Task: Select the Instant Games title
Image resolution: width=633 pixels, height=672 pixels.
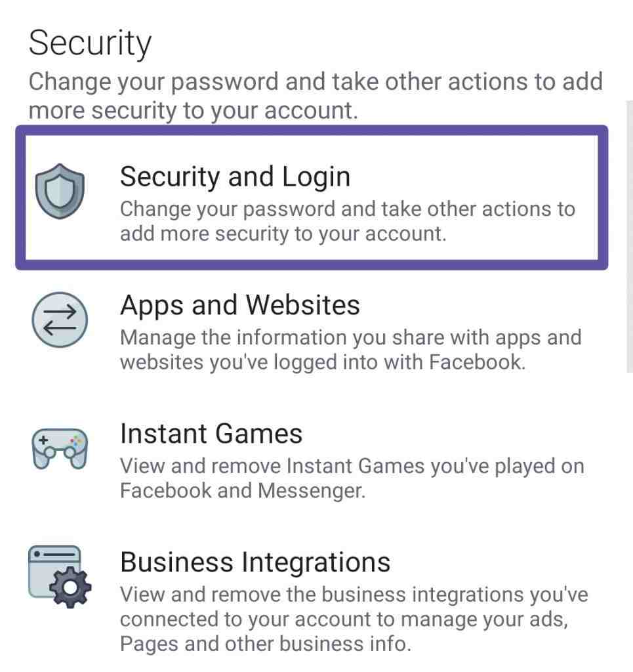Action: pyautogui.click(x=211, y=433)
